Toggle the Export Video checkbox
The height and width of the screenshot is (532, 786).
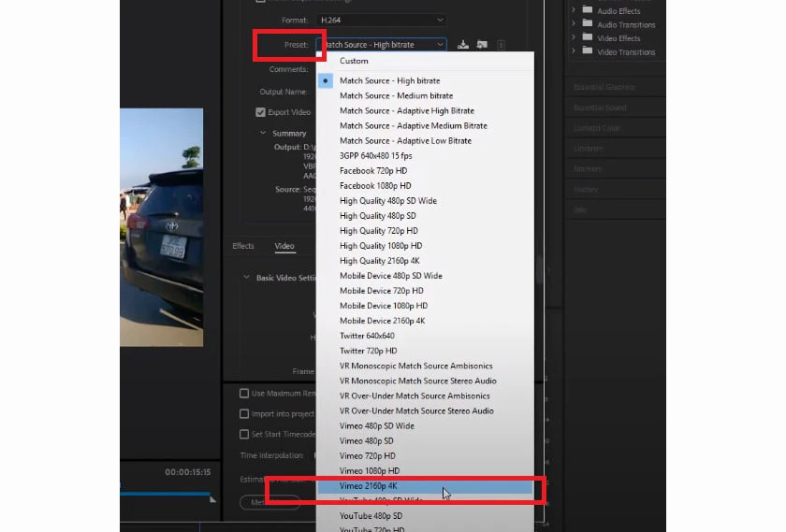(x=260, y=112)
